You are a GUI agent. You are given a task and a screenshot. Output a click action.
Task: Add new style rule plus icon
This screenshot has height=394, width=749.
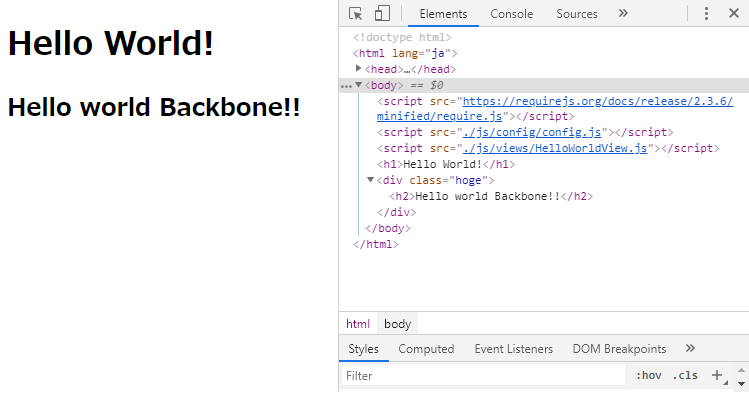pos(717,375)
